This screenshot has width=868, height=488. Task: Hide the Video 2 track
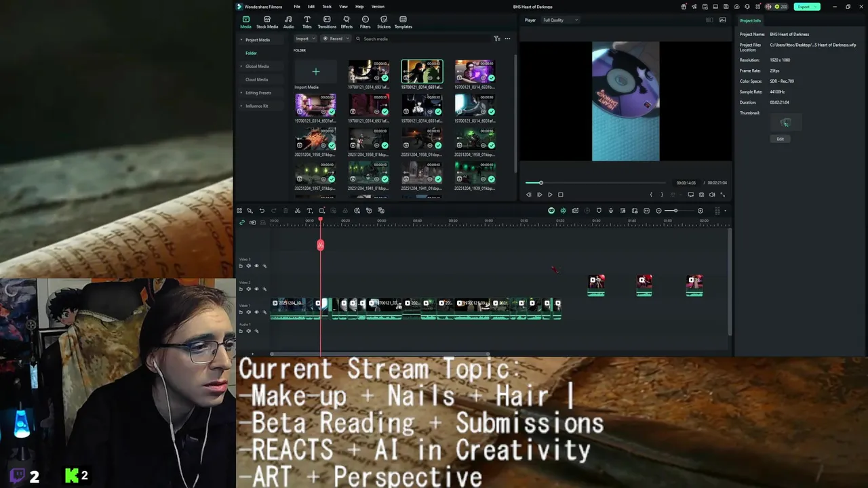coord(256,289)
